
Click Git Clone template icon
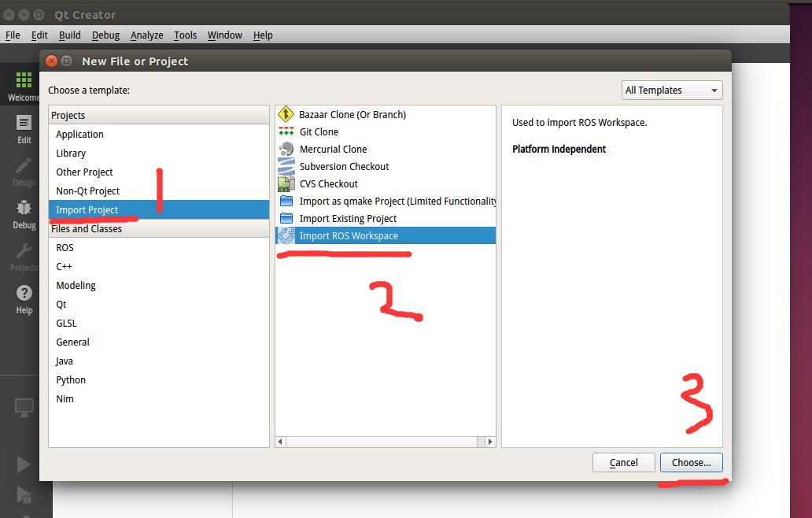[x=286, y=131]
